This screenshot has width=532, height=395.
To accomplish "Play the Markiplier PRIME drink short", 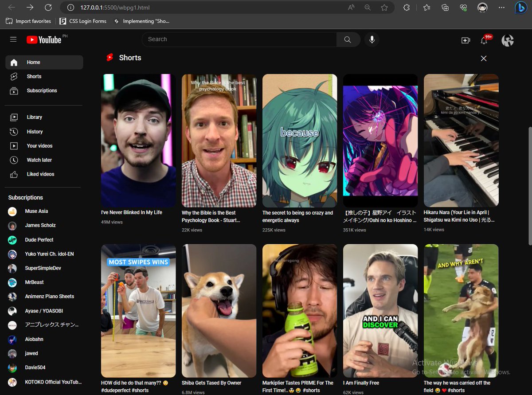I will coord(300,311).
